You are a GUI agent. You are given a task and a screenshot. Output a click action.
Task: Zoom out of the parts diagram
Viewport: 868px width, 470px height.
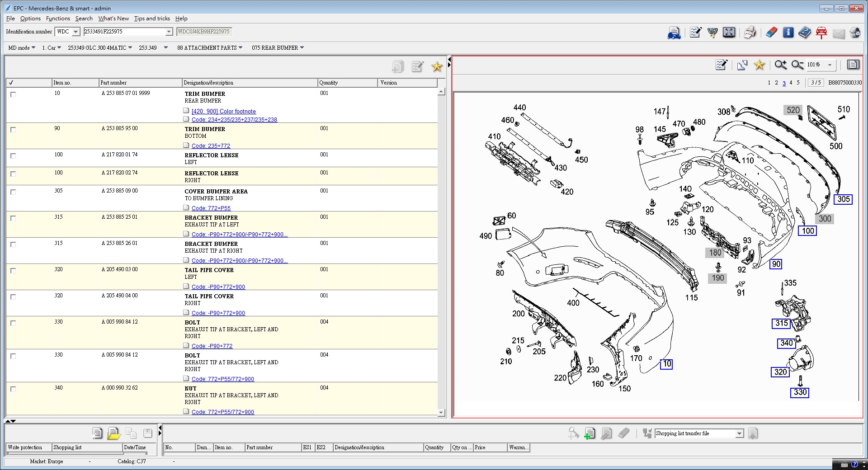[797, 65]
